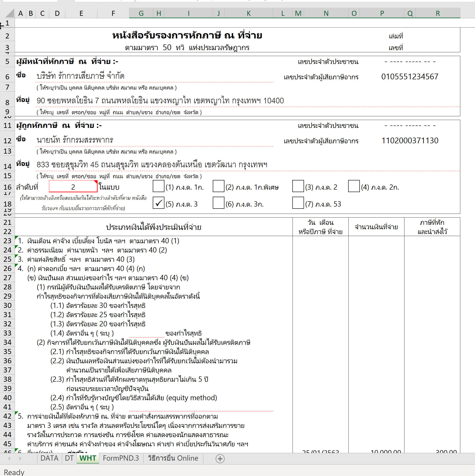
Task: Click the address starting 833 ซอยสุขุมวิท 45
Action: pyautogui.click(x=152, y=164)
